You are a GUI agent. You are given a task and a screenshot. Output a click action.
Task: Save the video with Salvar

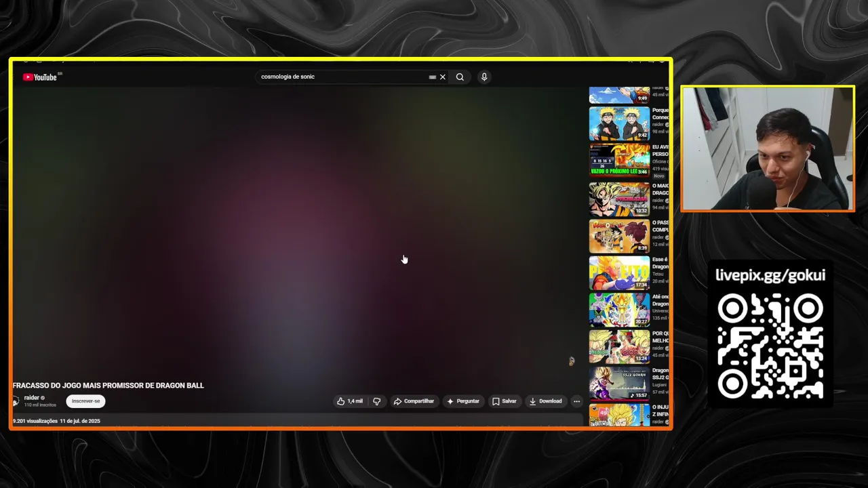[505, 401]
